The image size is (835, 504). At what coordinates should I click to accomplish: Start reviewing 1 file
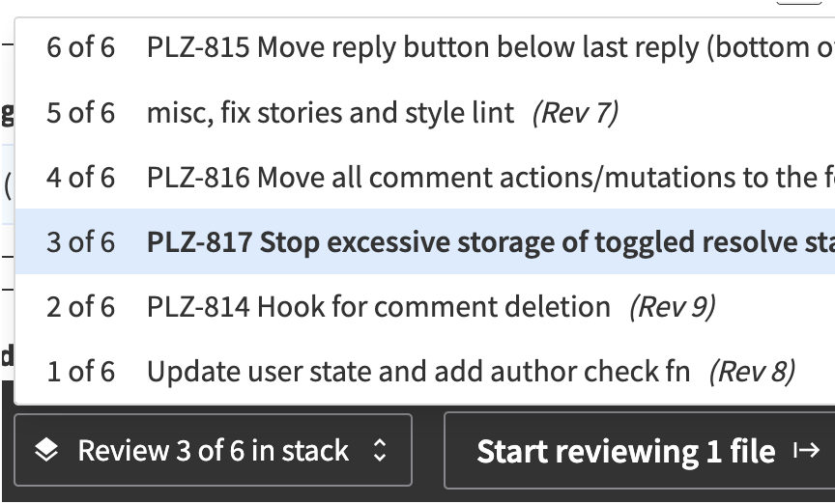pos(640,450)
